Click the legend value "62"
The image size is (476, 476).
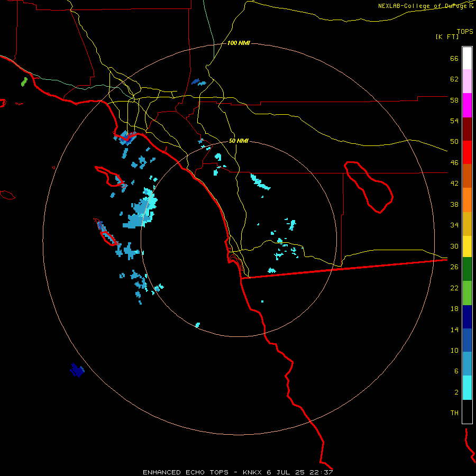tap(454, 79)
